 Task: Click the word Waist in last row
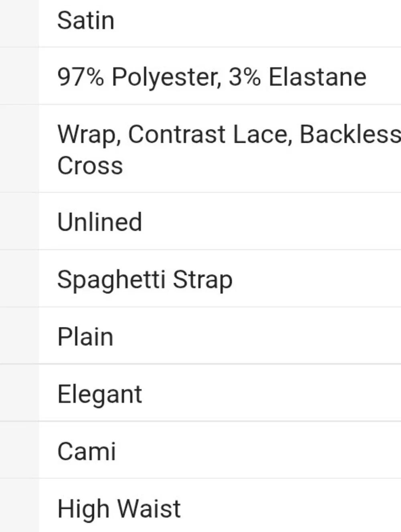pos(149,509)
